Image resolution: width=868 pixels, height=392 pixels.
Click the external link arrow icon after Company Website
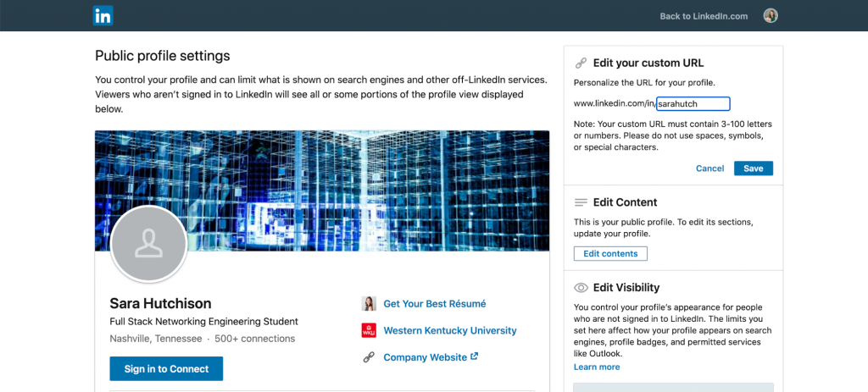[474, 356]
